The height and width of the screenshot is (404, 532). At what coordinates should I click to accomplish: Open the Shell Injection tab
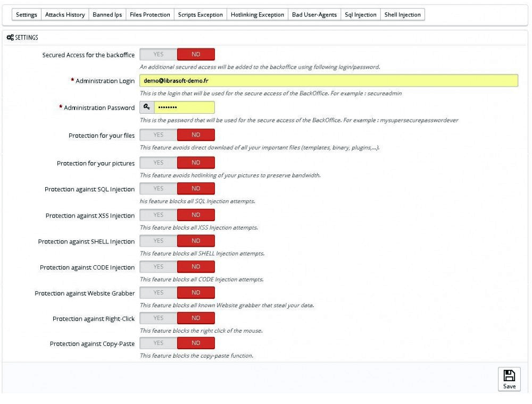402,14
